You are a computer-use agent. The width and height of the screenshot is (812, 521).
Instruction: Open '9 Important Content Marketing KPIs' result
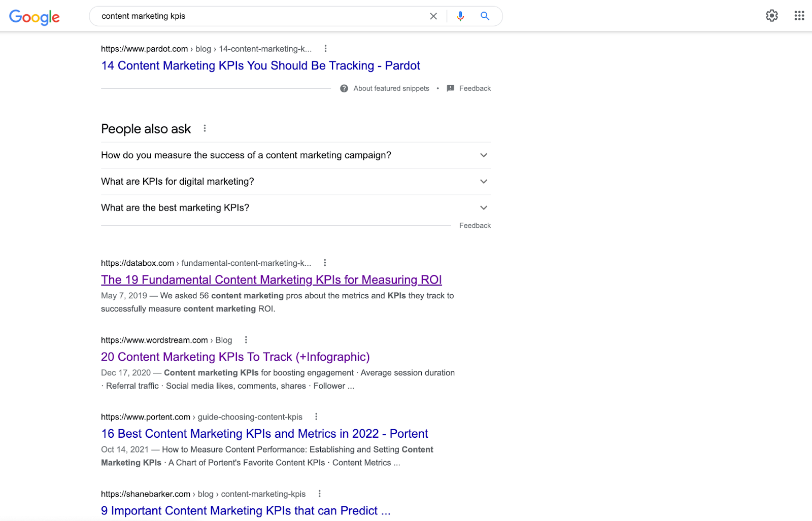click(x=246, y=511)
